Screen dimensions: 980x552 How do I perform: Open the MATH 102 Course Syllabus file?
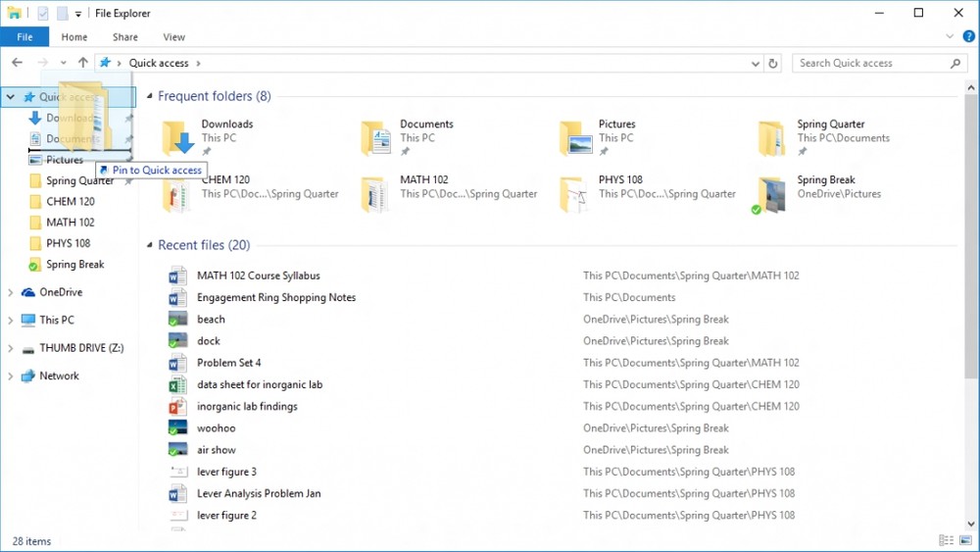258,276
